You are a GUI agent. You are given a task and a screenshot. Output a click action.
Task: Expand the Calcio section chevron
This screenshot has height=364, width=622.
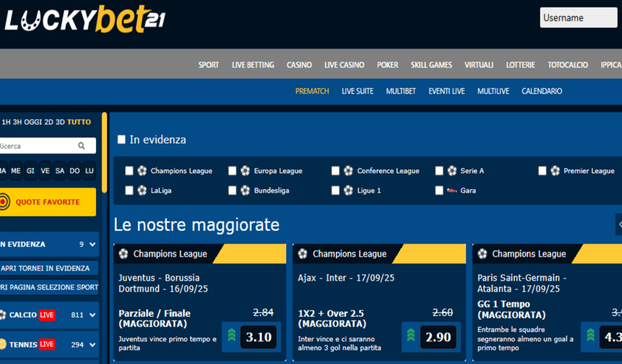(92, 315)
